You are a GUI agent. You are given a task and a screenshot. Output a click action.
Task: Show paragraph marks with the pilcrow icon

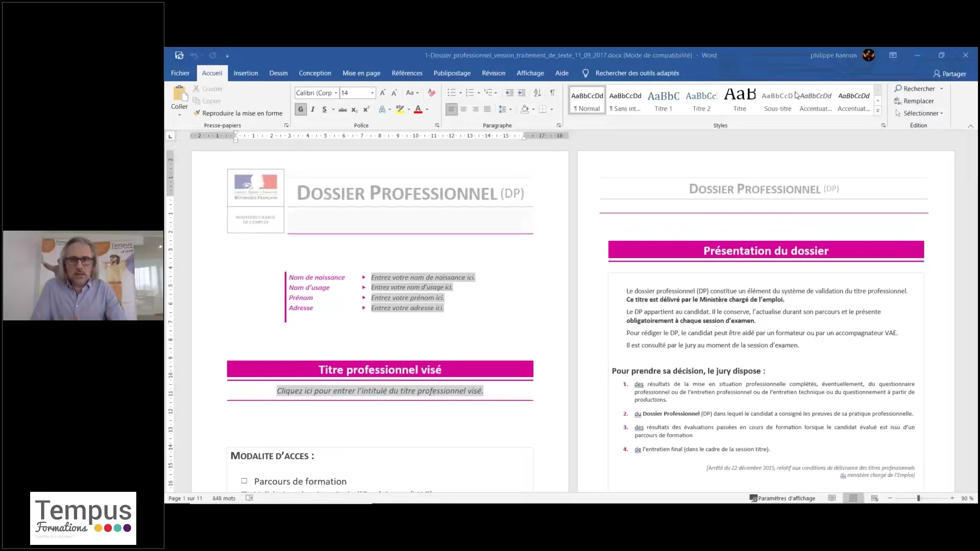[553, 92]
